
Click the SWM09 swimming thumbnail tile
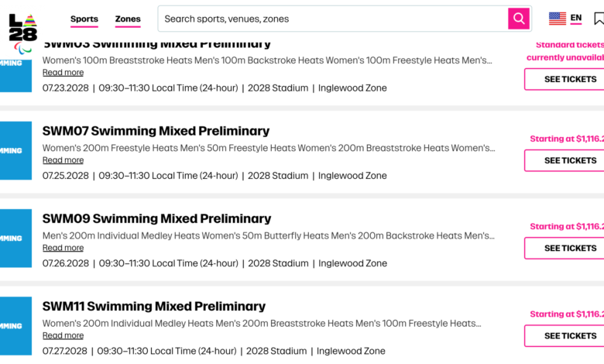[15, 238]
